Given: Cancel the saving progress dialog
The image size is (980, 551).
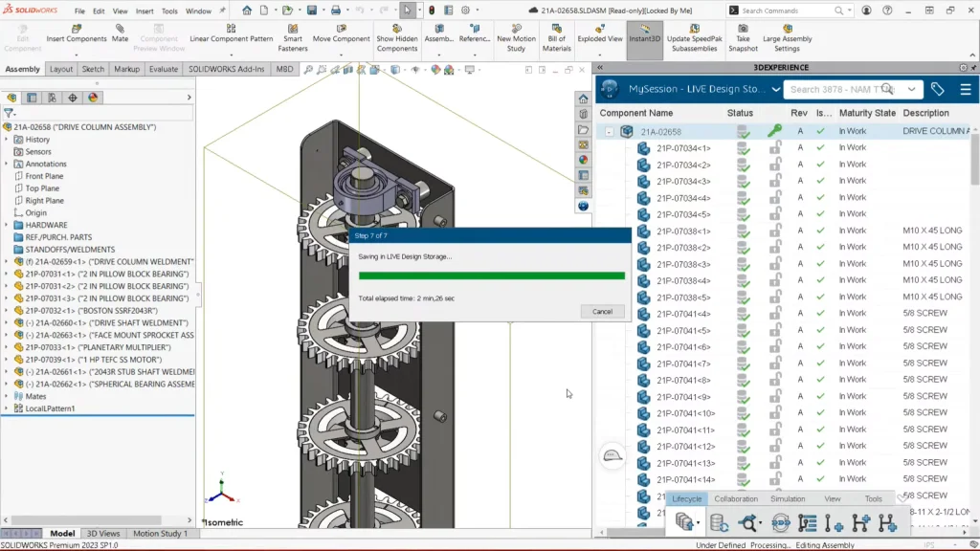Looking at the screenshot, I should pyautogui.click(x=602, y=312).
